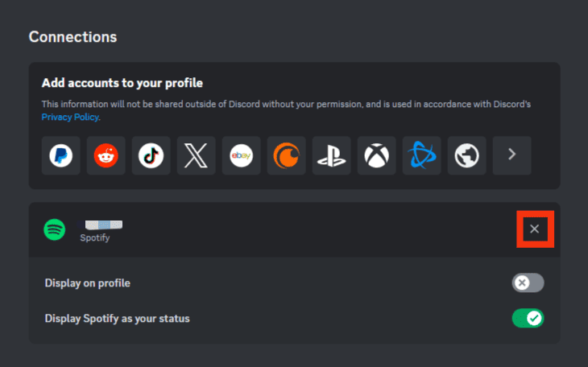Select the blurred Spotify username
The width and height of the screenshot is (588, 367).
(100, 225)
